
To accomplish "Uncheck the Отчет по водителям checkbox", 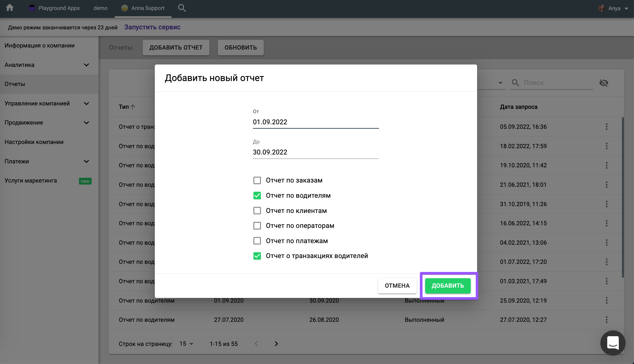I will pos(257,196).
